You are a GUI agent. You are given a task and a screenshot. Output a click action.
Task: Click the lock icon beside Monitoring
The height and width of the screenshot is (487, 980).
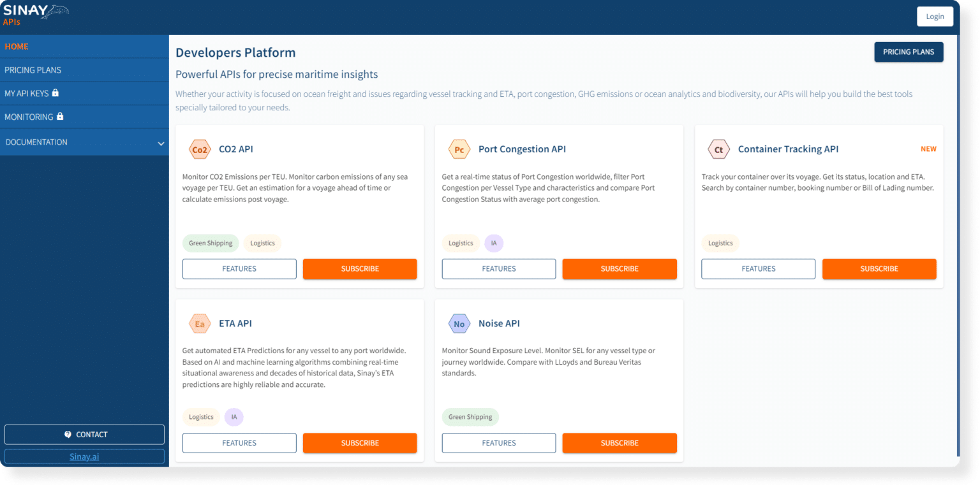tap(60, 117)
